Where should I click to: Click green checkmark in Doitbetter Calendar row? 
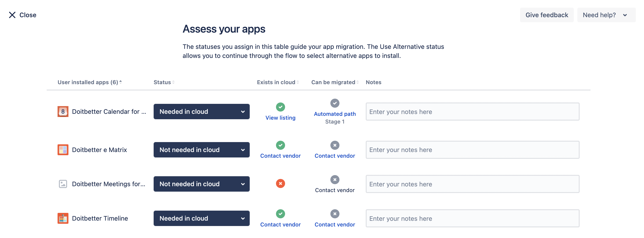tap(280, 107)
